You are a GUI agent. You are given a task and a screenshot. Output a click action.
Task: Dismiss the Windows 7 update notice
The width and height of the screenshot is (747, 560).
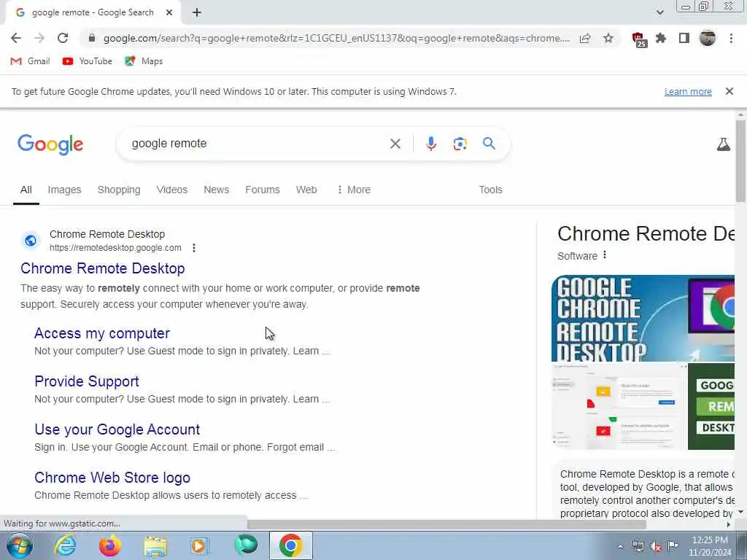click(x=729, y=91)
